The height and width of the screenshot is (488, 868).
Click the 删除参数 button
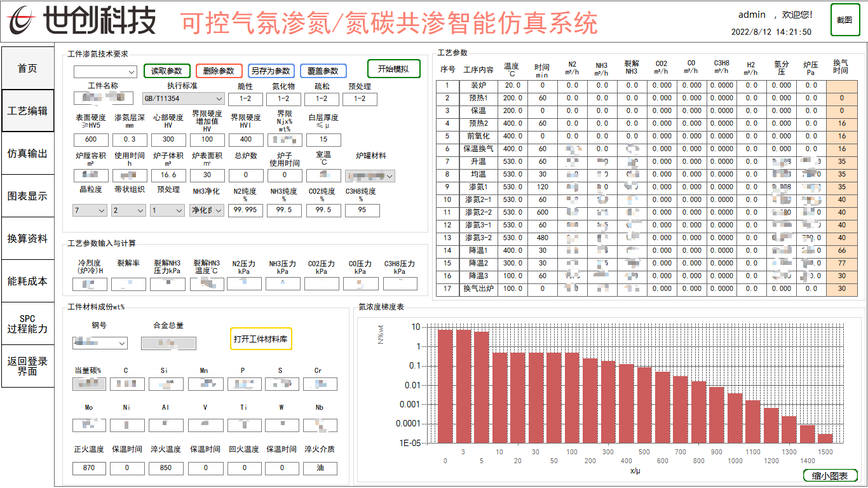coord(219,71)
